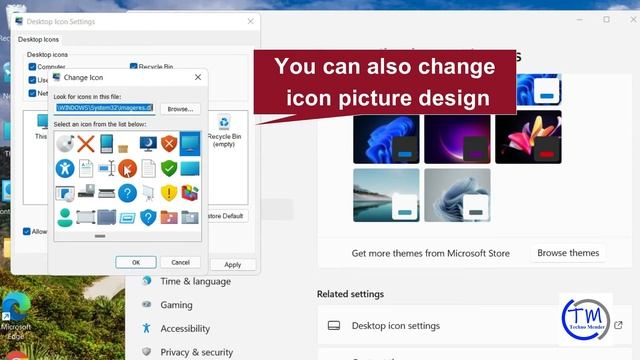This screenshot has width=640, height=360.
Task: Click Browse themes button
Action: pos(568,253)
